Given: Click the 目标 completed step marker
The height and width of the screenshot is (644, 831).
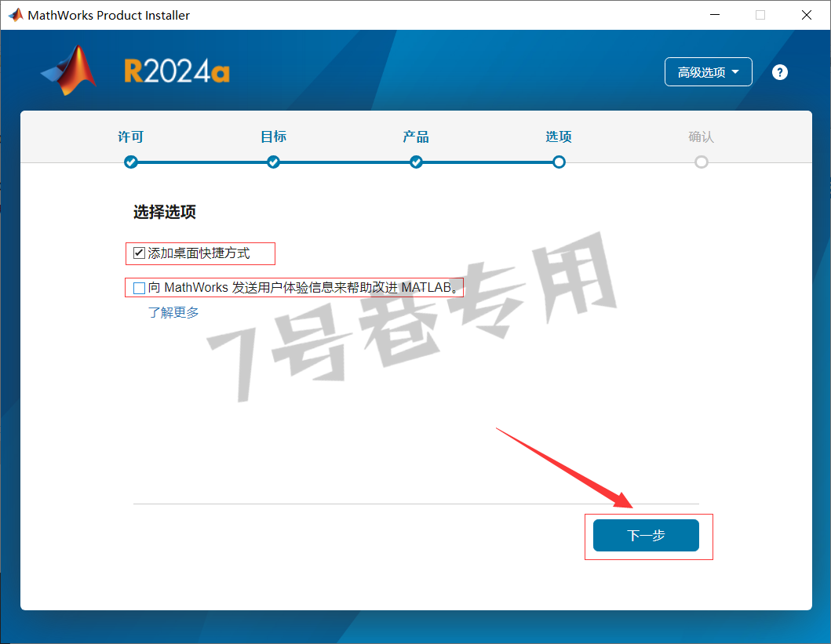Looking at the screenshot, I should pyautogui.click(x=273, y=162).
